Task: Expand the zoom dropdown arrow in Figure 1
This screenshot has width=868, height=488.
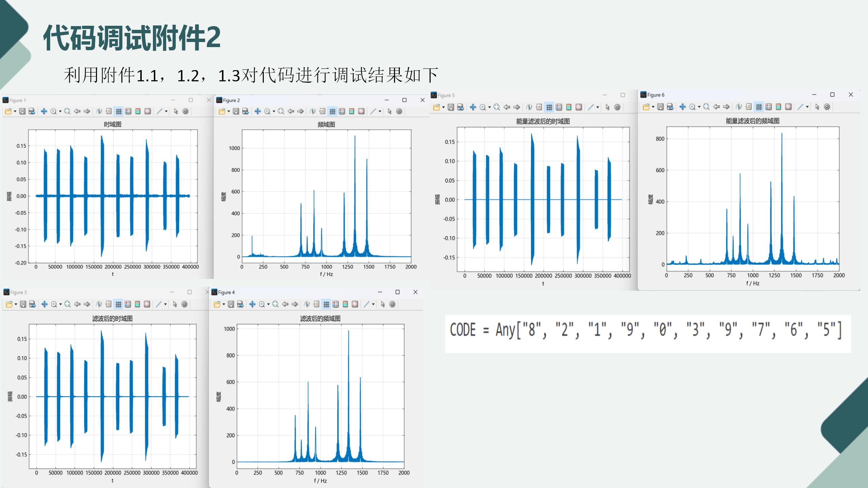Action: pyautogui.click(x=60, y=111)
